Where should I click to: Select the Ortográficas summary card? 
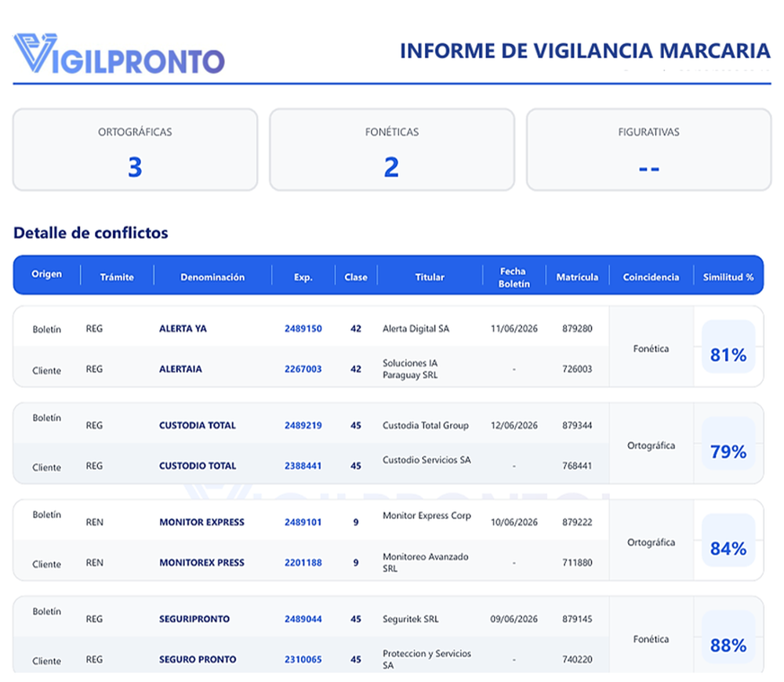(x=135, y=150)
